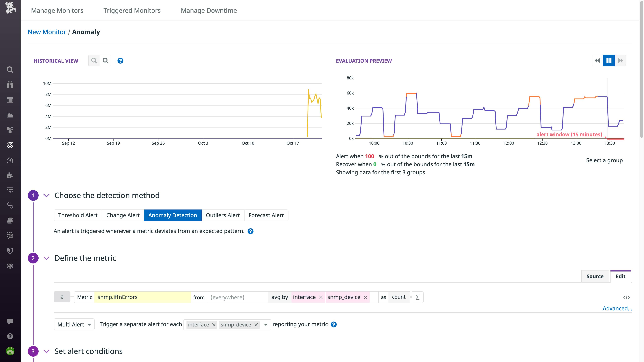Pause the evaluation preview playback
Screen dimensions: 644x362
point(609,61)
